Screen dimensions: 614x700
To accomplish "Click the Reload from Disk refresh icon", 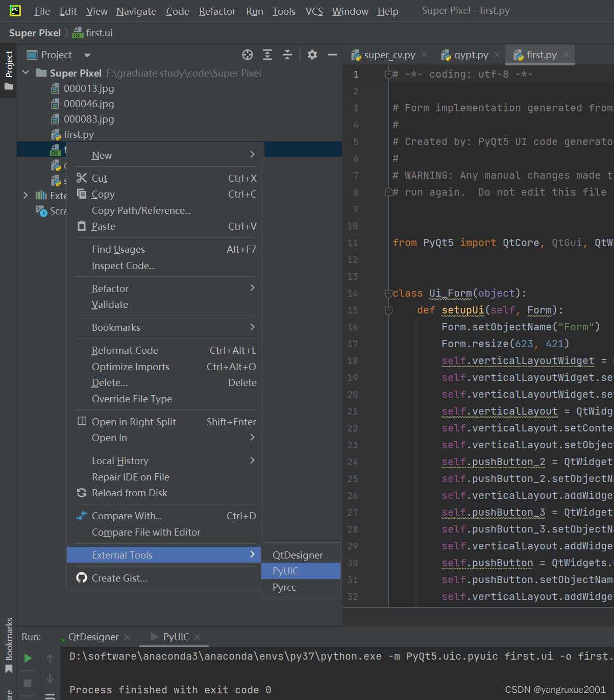I will [x=82, y=493].
